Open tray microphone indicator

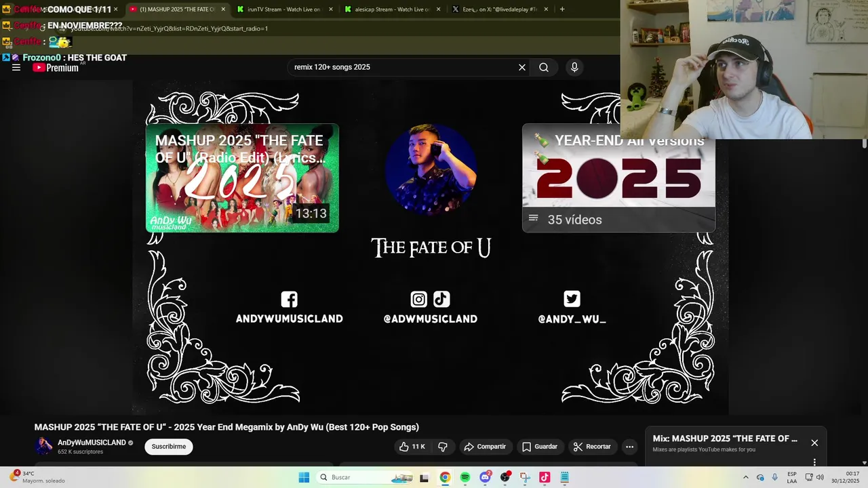[x=774, y=477]
